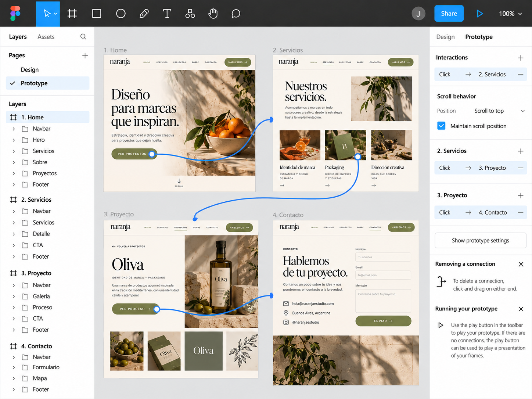The height and width of the screenshot is (399, 532).
Task: Remove the Click to 4. Contacto interaction
Action: pos(521,212)
